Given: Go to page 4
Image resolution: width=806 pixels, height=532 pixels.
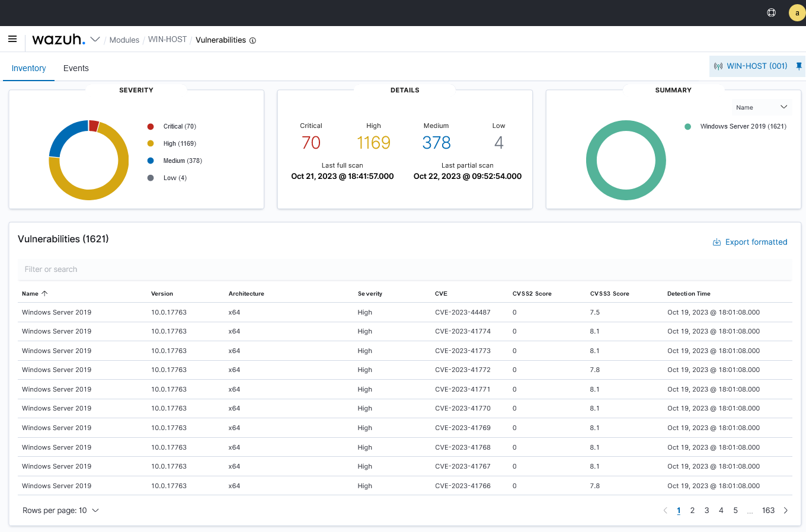Looking at the screenshot, I should pyautogui.click(x=721, y=511).
